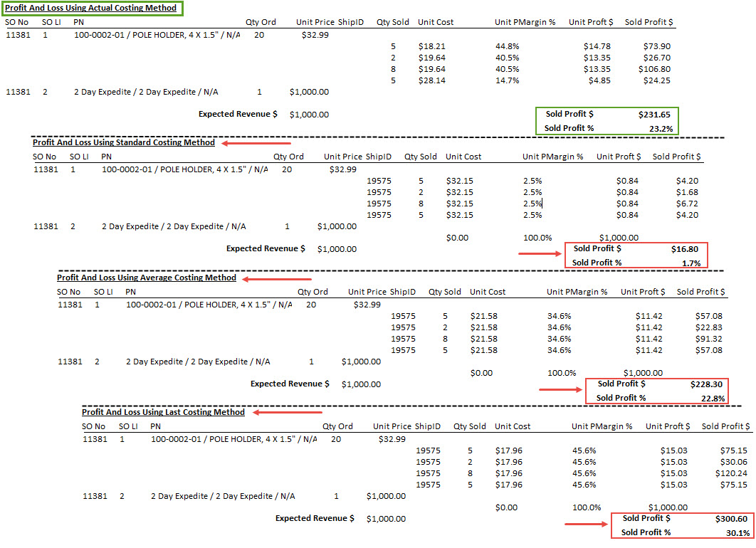The height and width of the screenshot is (548, 756).
Task: Click the Average Costing Method heading
Action: tap(147, 278)
